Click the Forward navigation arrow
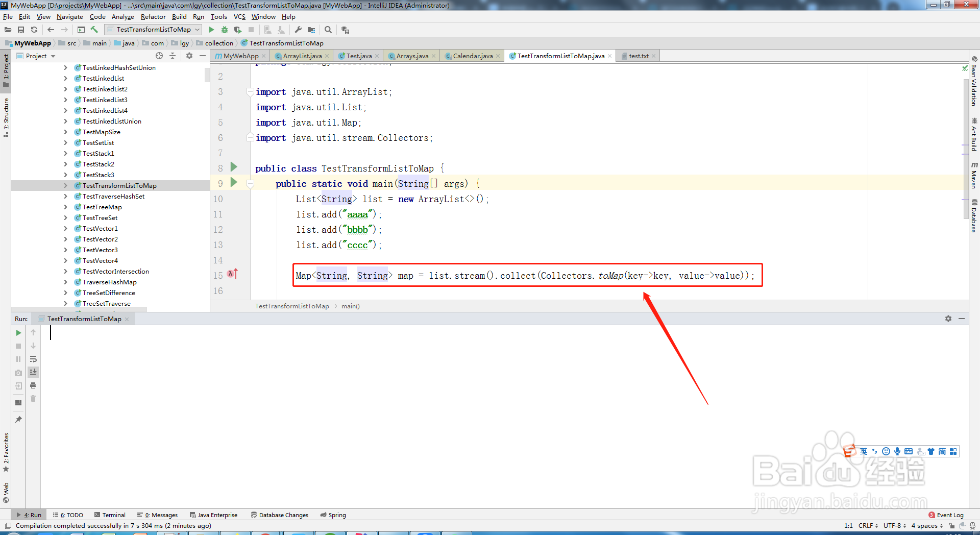This screenshot has width=980, height=535. point(64,30)
